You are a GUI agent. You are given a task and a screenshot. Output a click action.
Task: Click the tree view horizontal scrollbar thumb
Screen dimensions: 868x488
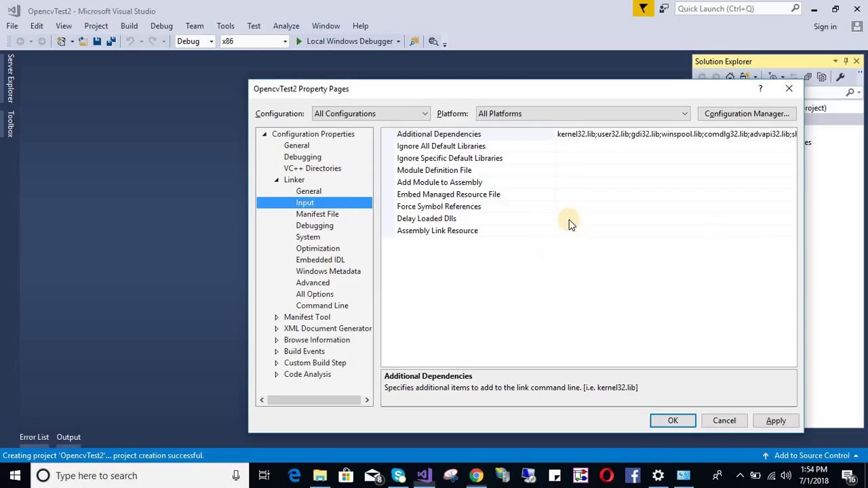point(314,400)
